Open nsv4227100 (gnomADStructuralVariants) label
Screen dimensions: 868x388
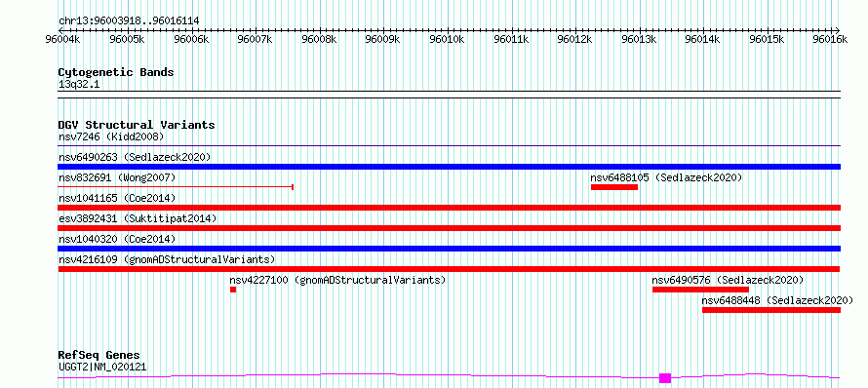pos(337,280)
